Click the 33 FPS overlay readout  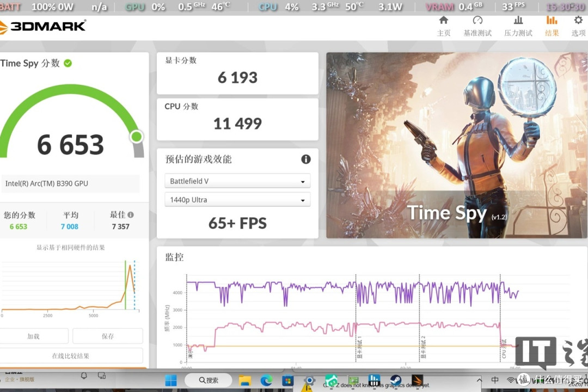pos(514,7)
